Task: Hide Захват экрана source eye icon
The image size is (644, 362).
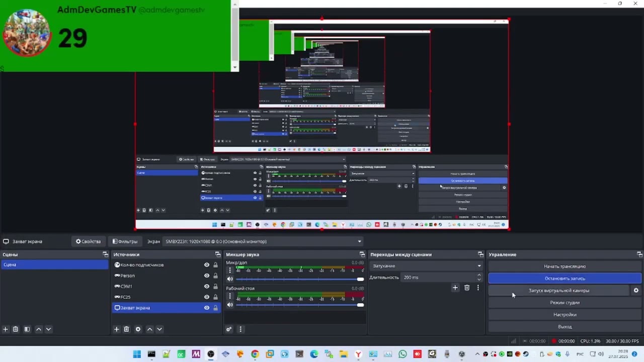Action: click(x=207, y=308)
